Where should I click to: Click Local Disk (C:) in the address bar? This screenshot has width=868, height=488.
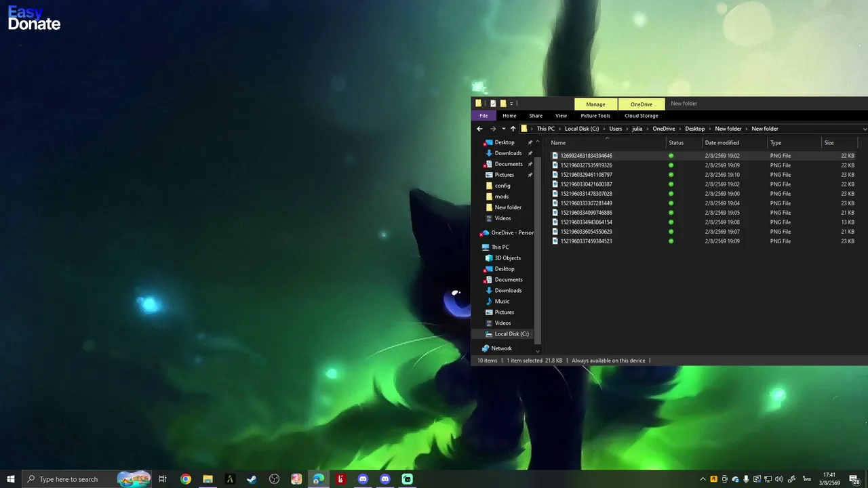click(582, 129)
